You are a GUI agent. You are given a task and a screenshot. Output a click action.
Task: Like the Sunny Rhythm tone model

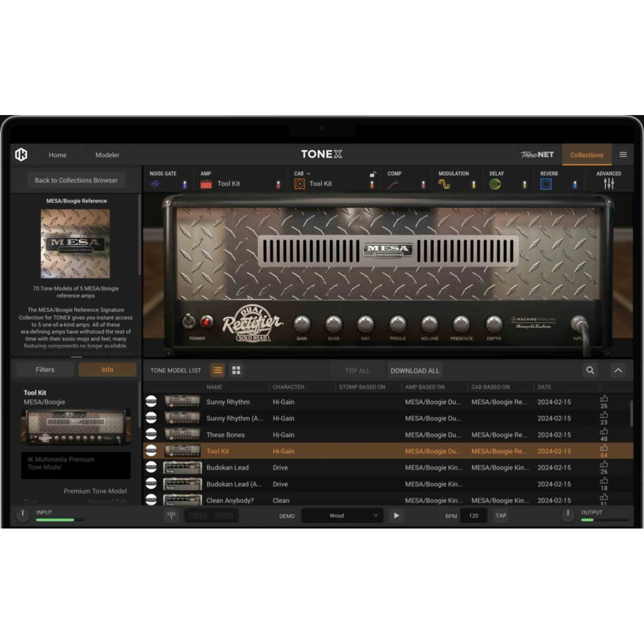pos(604,399)
